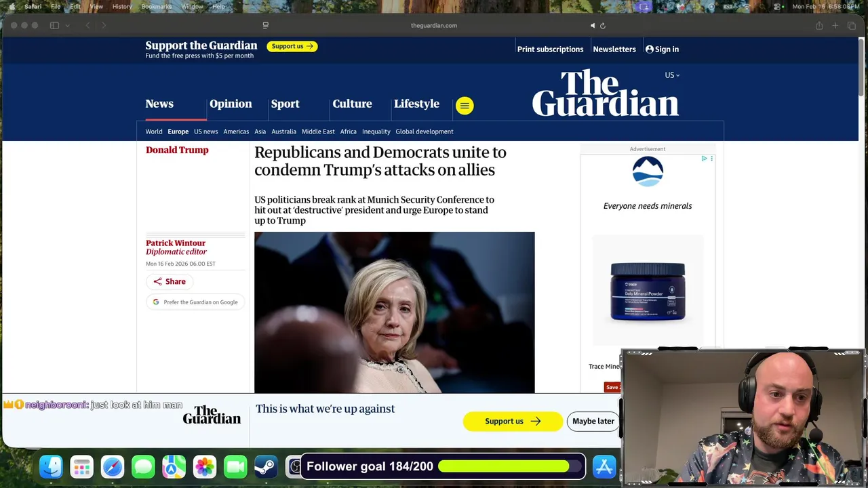Open the US edition dropdown
Image resolution: width=868 pixels, height=488 pixels.
[x=672, y=75]
